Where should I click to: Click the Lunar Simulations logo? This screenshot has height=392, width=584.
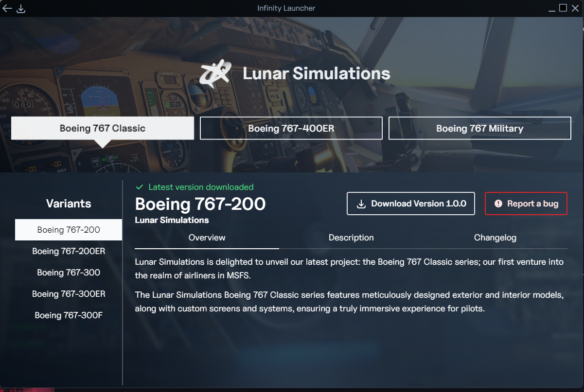215,74
